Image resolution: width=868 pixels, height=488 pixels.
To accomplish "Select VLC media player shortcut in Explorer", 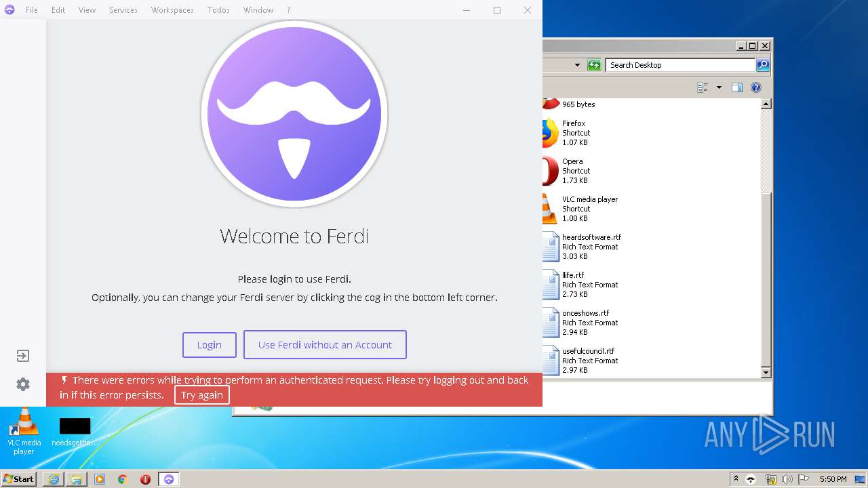I will 581,209.
